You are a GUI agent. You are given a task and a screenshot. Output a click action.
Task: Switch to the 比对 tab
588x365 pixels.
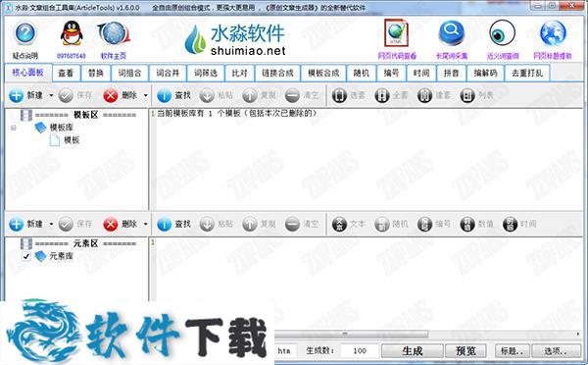(239, 73)
